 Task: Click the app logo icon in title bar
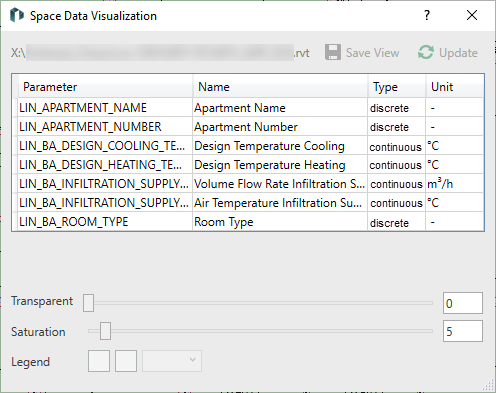pyautogui.click(x=17, y=15)
